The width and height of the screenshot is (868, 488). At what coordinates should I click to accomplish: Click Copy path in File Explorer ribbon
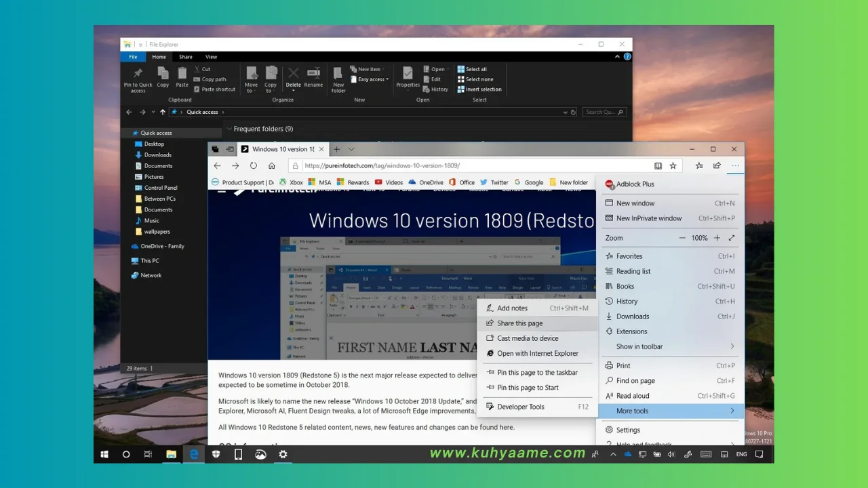pyautogui.click(x=210, y=79)
